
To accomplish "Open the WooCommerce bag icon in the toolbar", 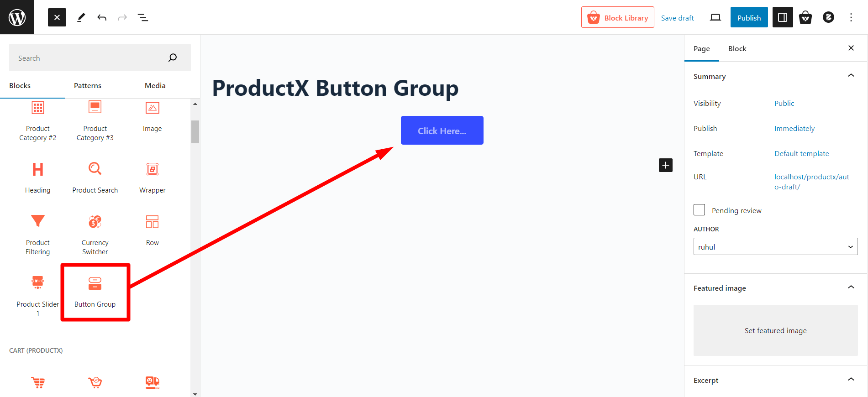I will pyautogui.click(x=805, y=17).
